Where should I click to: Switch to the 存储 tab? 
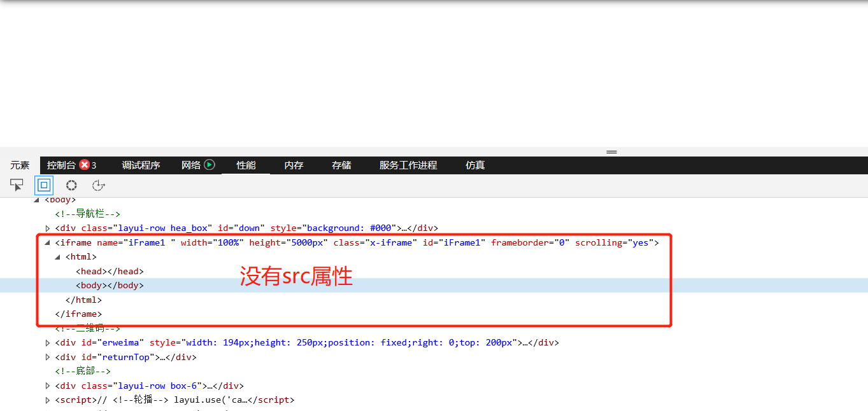pos(341,165)
